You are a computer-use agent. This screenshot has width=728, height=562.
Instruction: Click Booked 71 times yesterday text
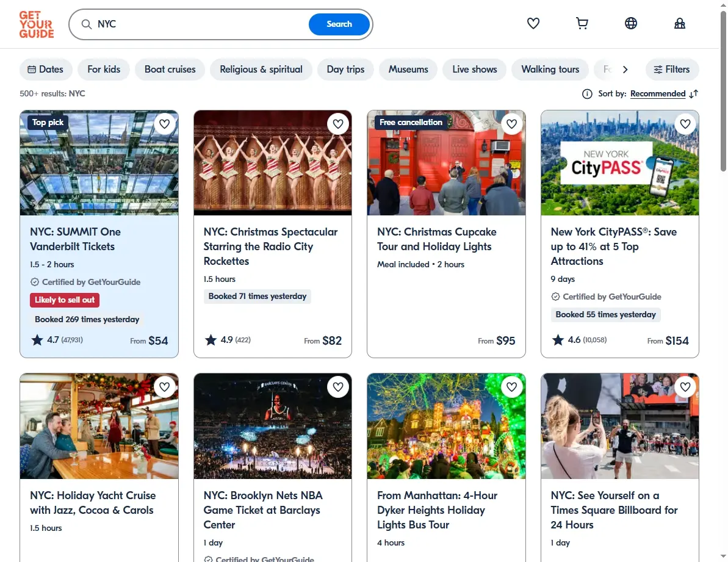pos(258,296)
